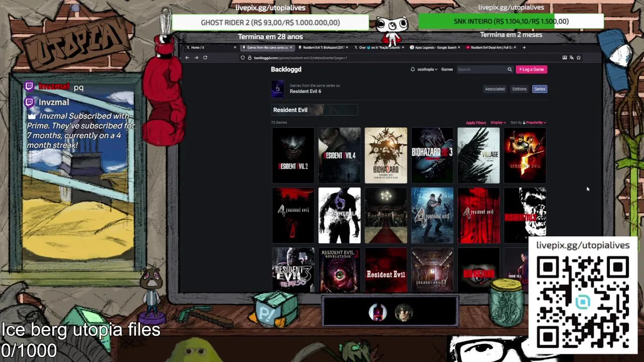Close the Apex Legends Google Search tab

click(459, 48)
